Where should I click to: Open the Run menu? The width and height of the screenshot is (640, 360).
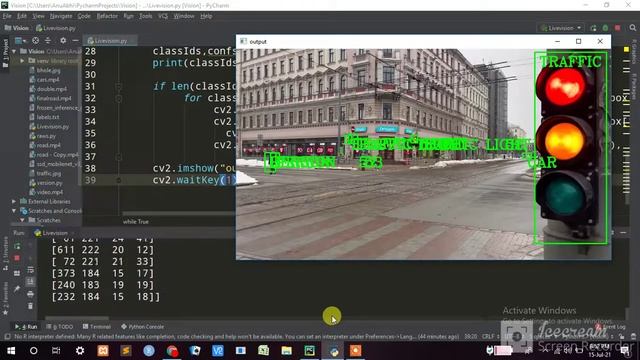[x=129, y=16]
